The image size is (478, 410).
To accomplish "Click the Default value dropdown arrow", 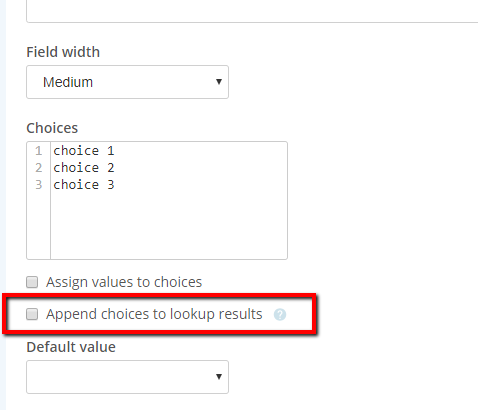I will coord(219,377).
